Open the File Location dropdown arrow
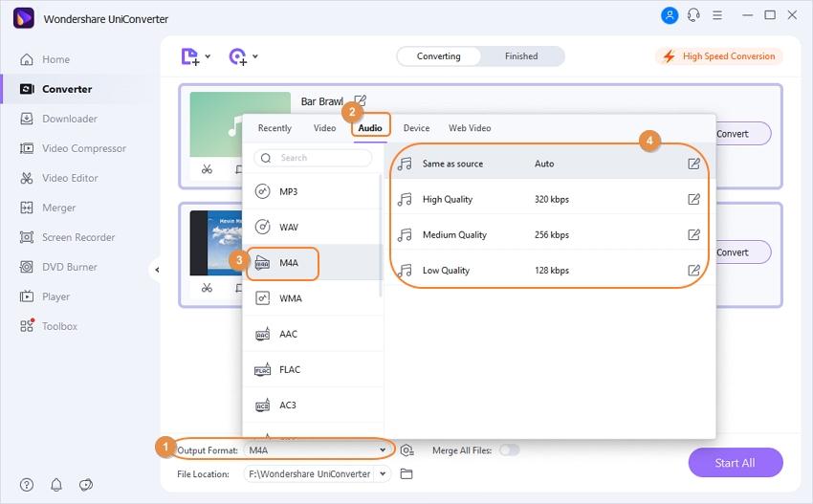Viewport: 813px width, 504px height. [x=383, y=473]
